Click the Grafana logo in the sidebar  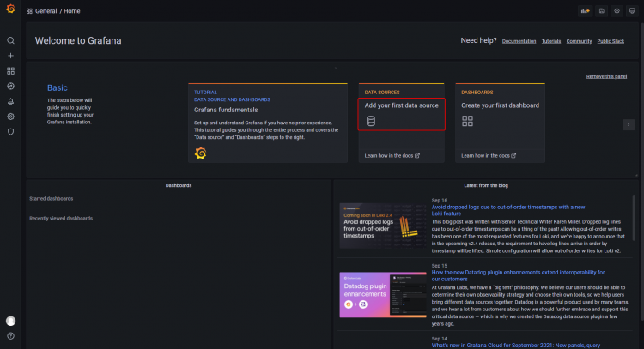click(x=10, y=9)
